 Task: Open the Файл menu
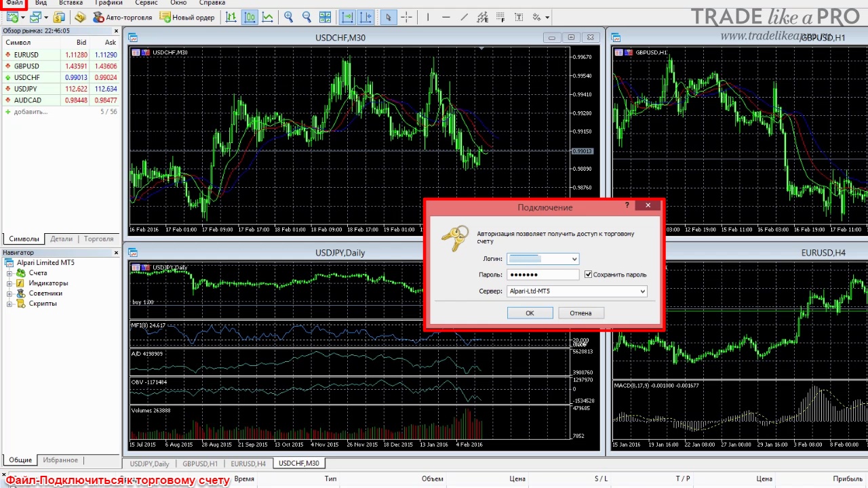click(x=14, y=3)
